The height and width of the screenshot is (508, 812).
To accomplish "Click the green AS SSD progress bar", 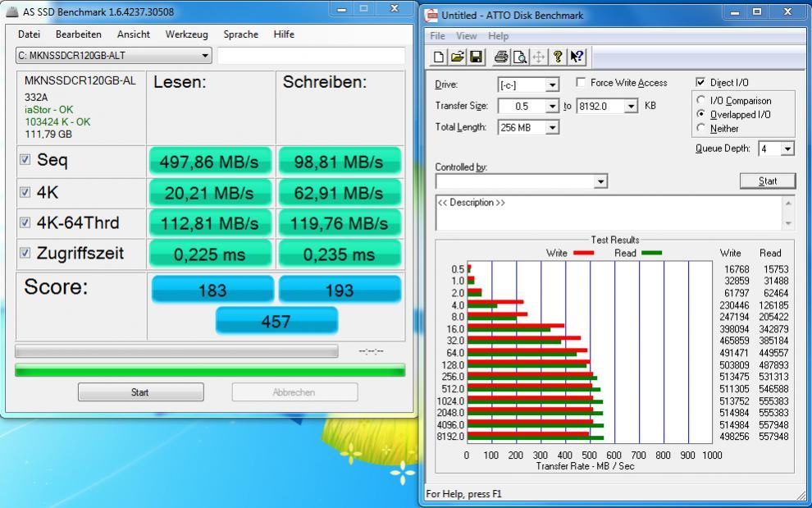I will click(210, 370).
